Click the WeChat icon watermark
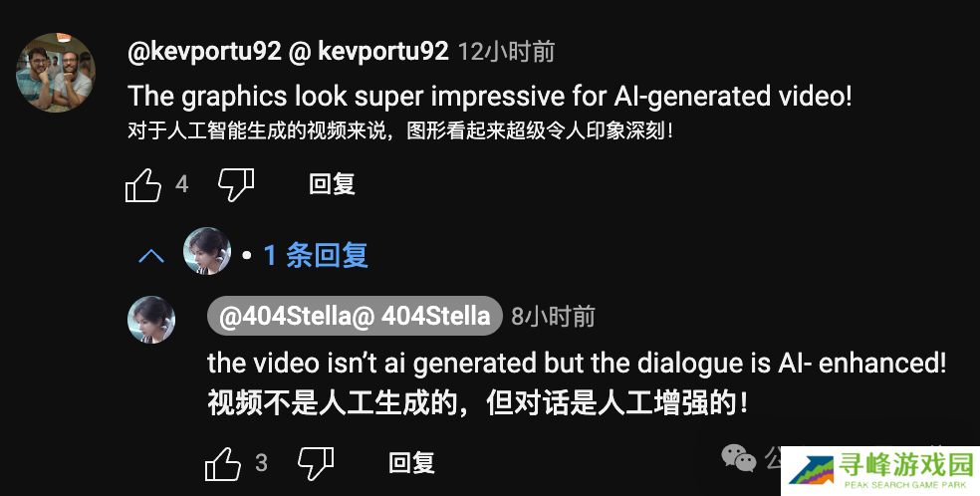The image size is (980, 496). pos(739,458)
